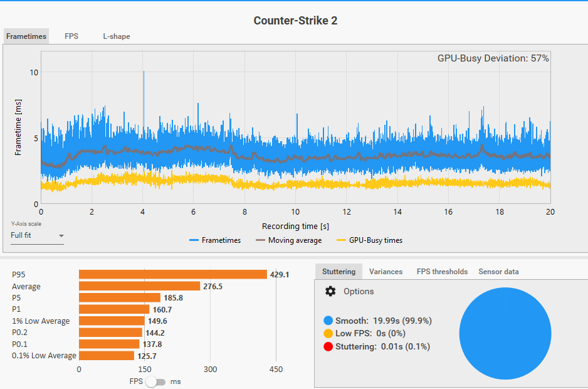
Task: Show the Sensor data tab
Action: click(x=498, y=272)
